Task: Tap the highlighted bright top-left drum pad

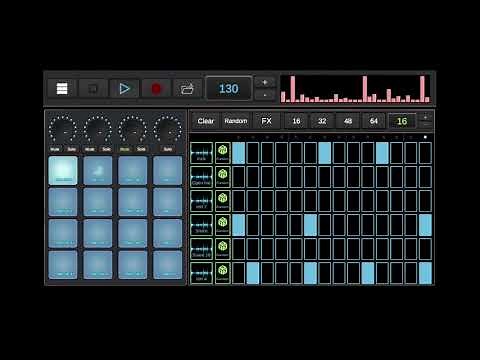Action: point(63,170)
